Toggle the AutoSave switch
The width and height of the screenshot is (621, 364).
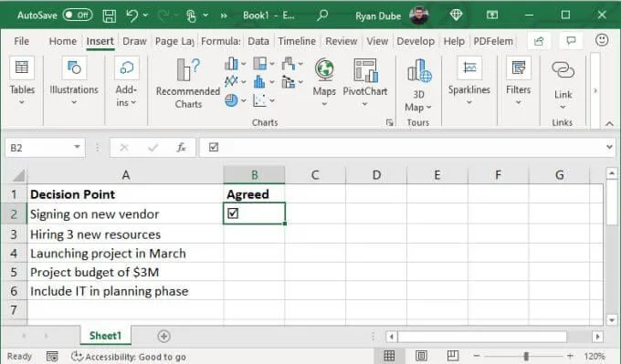pos(78,15)
